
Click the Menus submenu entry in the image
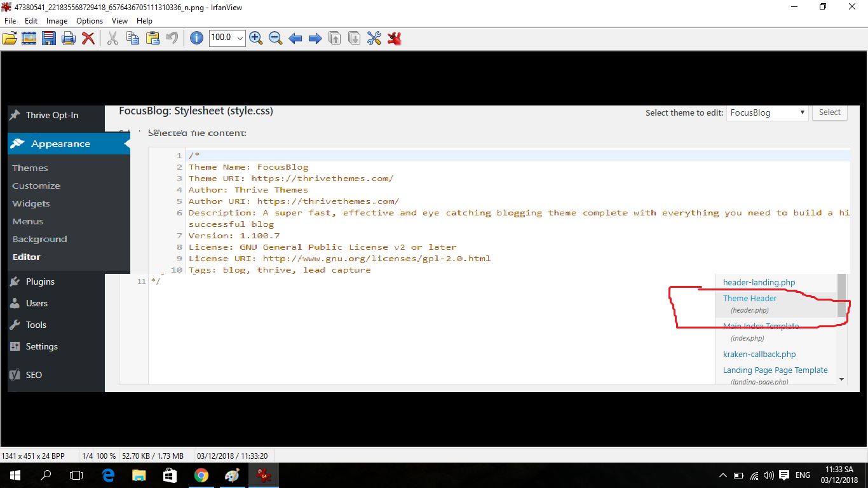point(28,221)
